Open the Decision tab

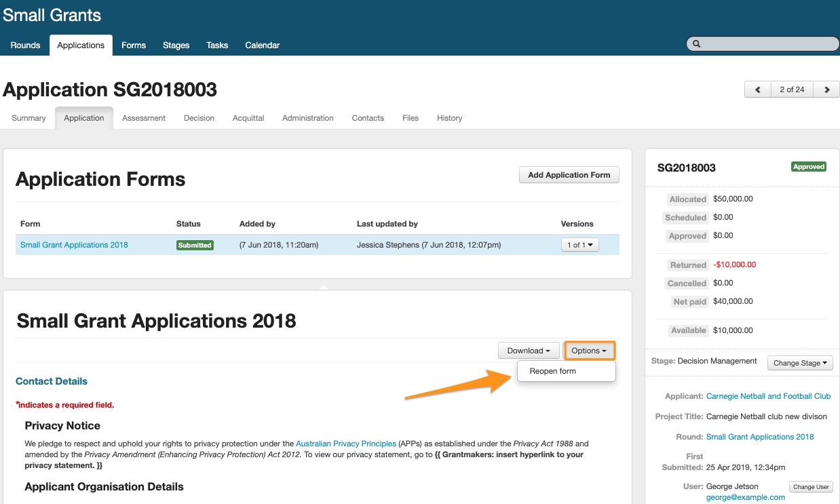pos(199,118)
